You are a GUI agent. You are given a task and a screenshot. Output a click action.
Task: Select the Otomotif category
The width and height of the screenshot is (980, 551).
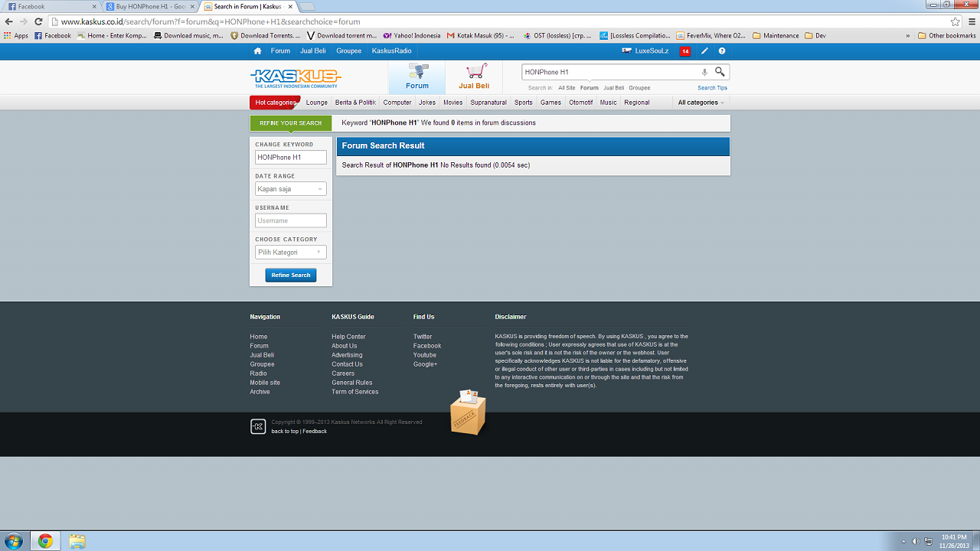(581, 103)
